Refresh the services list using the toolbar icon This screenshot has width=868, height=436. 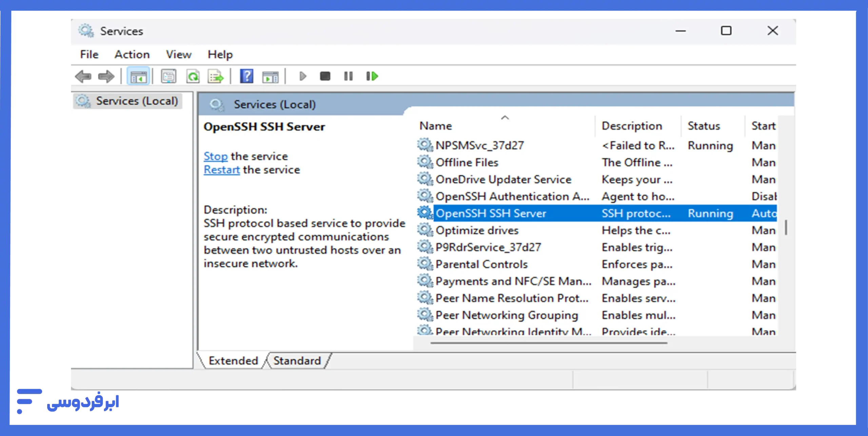click(193, 76)
